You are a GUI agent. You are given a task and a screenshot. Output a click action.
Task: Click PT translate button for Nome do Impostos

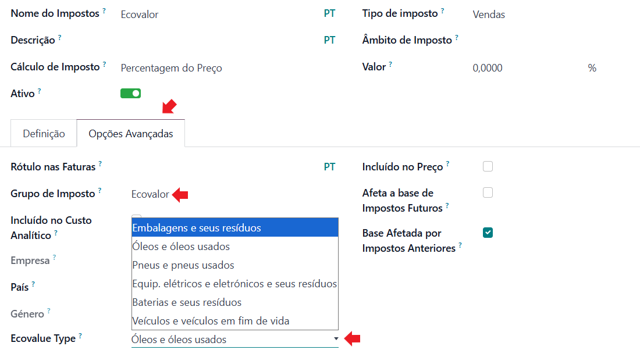[x=329, y=13]
